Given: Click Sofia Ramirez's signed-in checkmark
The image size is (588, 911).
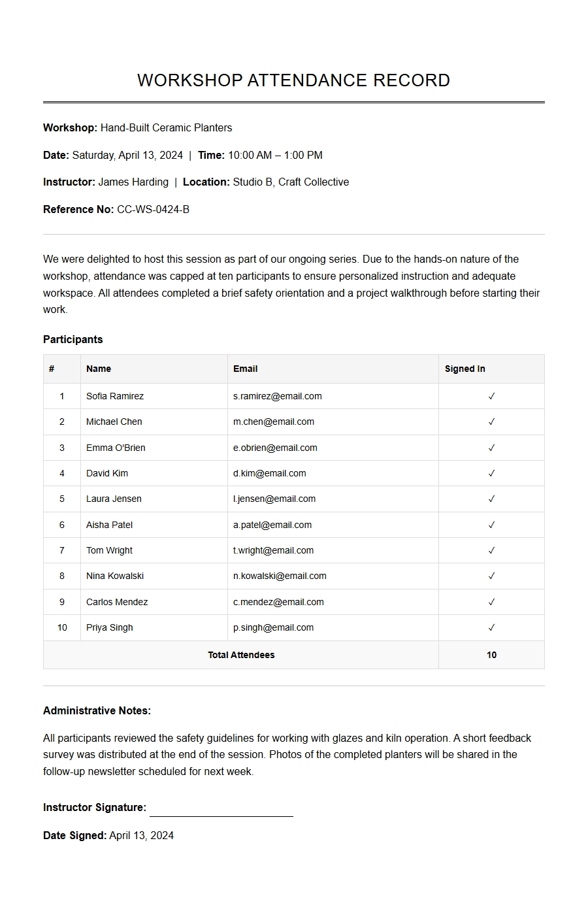Looking at the screenshot, I should tap(491, 396).
